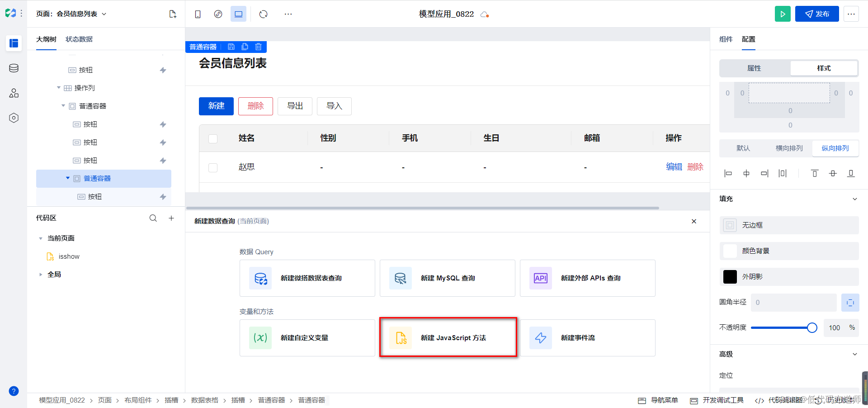
Task: Collapse the 高级 section
Action: (x=854, y=354)
